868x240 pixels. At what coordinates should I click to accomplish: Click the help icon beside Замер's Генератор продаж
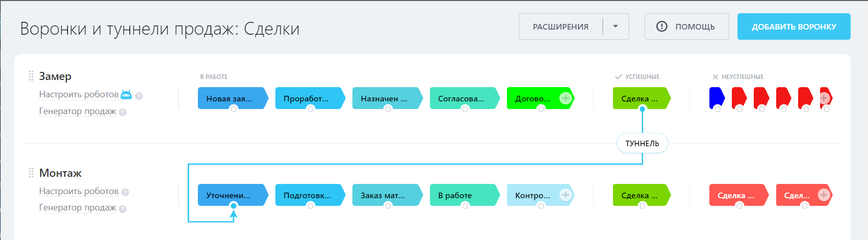(122, 112)
